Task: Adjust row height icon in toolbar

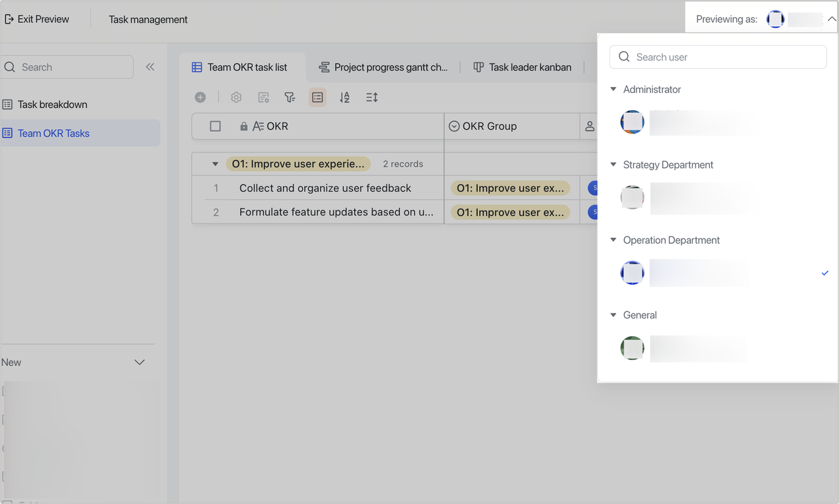Action: tap(372, 97)
